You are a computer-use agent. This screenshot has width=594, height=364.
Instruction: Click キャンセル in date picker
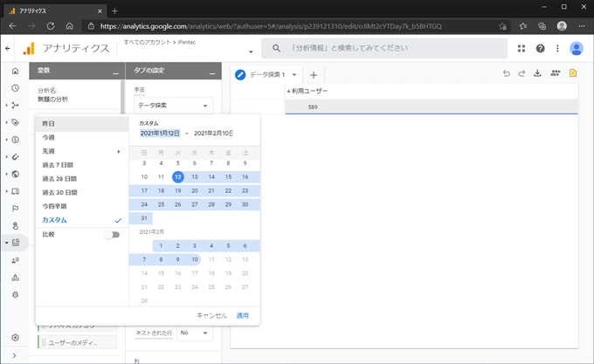click(211, 315)
